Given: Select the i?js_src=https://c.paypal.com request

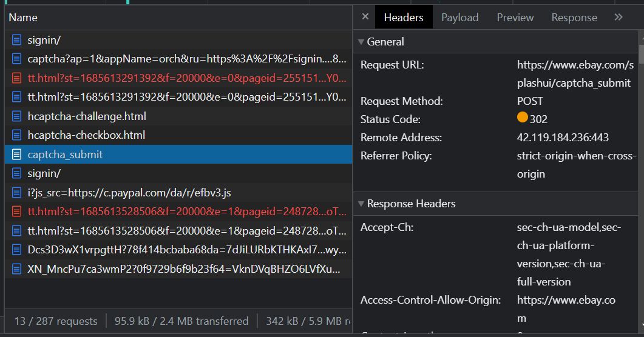Looking at the screenshot, I should coord(178,192).
